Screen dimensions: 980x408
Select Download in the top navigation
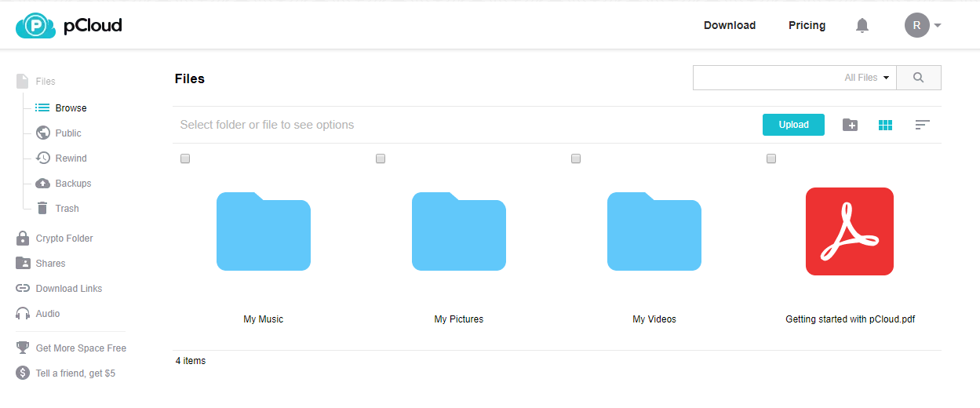pos(729,25)
